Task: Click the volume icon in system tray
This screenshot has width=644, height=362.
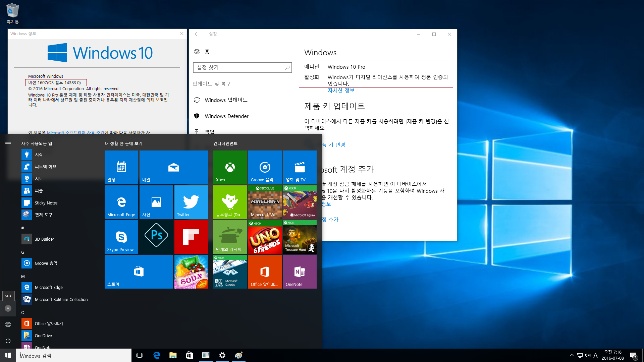Action: (588, 355)
